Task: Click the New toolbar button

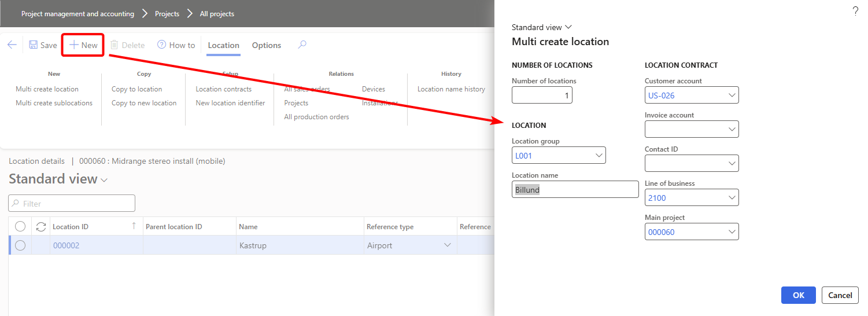Action: 83,45
